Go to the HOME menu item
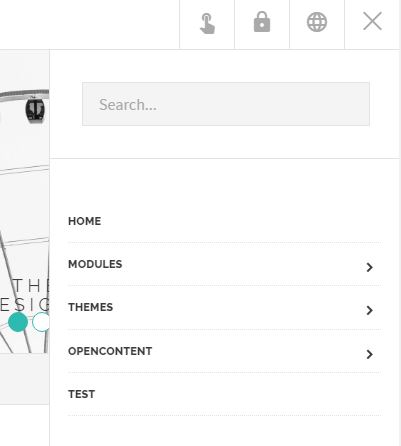 tap(84, 221)
